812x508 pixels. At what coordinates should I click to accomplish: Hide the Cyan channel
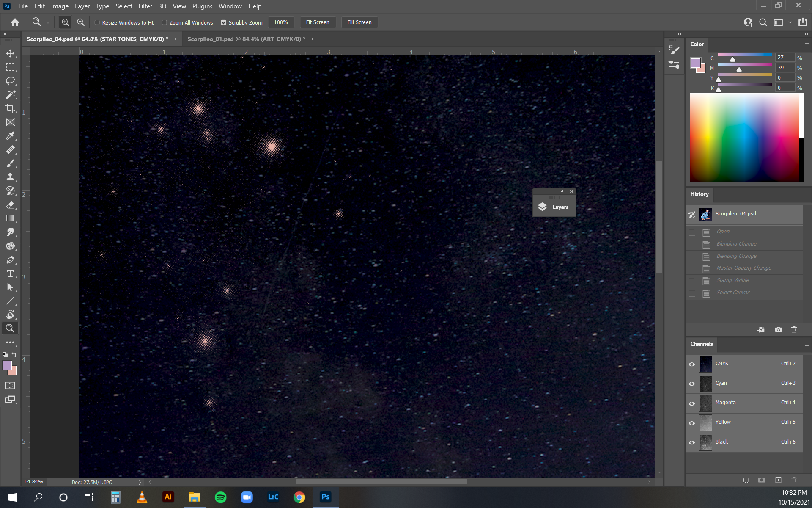pos(692,384)
